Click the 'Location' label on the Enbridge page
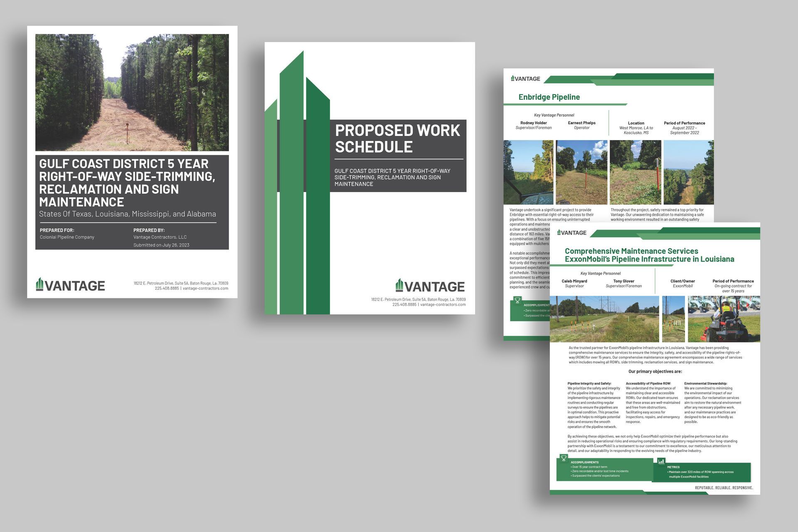Screen dimensions: 798x532 pyautogui.click(x=636, y=123)
